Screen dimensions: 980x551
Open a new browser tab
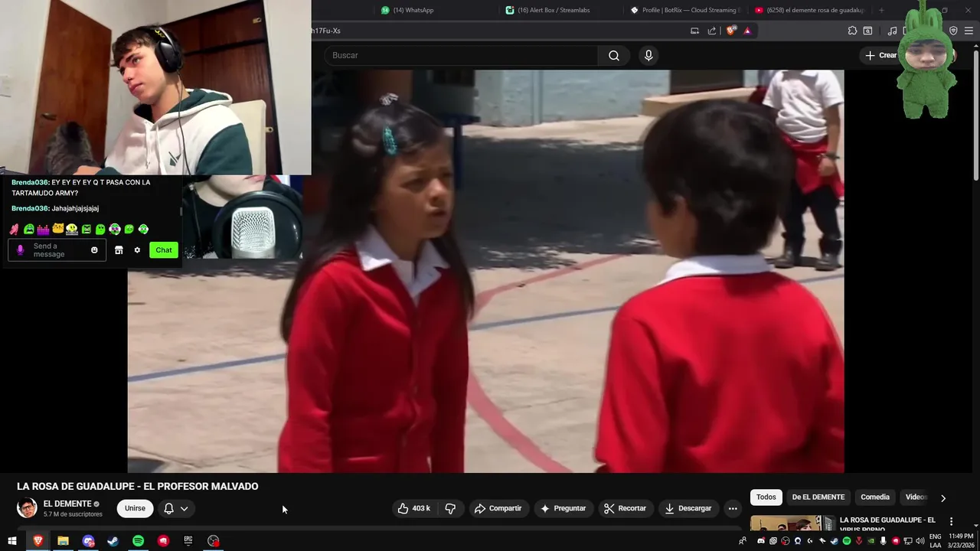[881, 10]
